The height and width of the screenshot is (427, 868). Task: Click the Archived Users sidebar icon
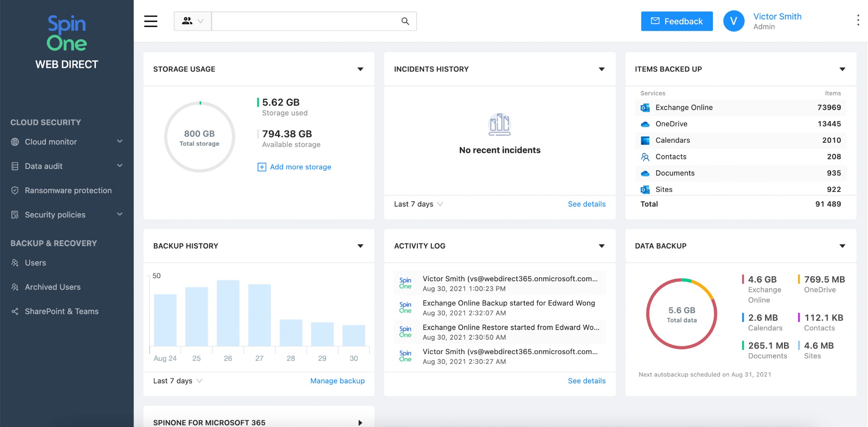point(15,287)
